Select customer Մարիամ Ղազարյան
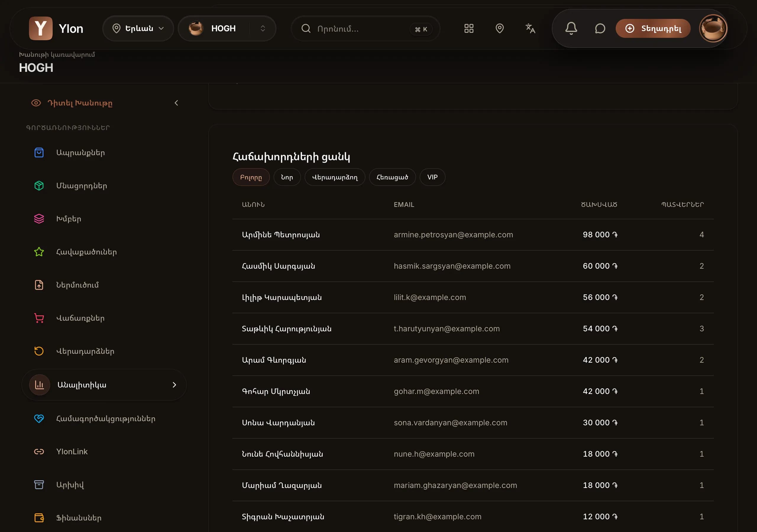Viewport: 757px width, 532px height. click(x=282, y=485)
